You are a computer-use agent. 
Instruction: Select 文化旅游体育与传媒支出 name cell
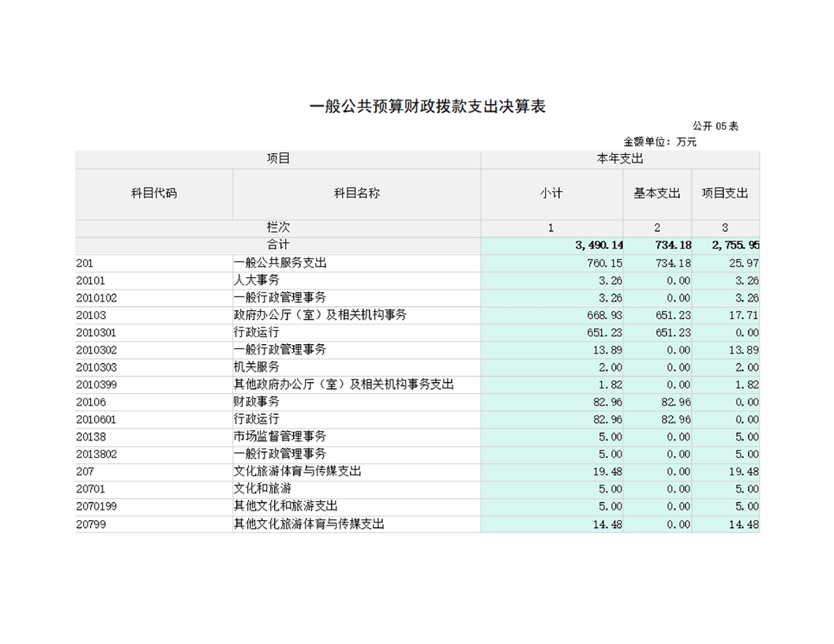pyautogui.click(x=356, y=472)
